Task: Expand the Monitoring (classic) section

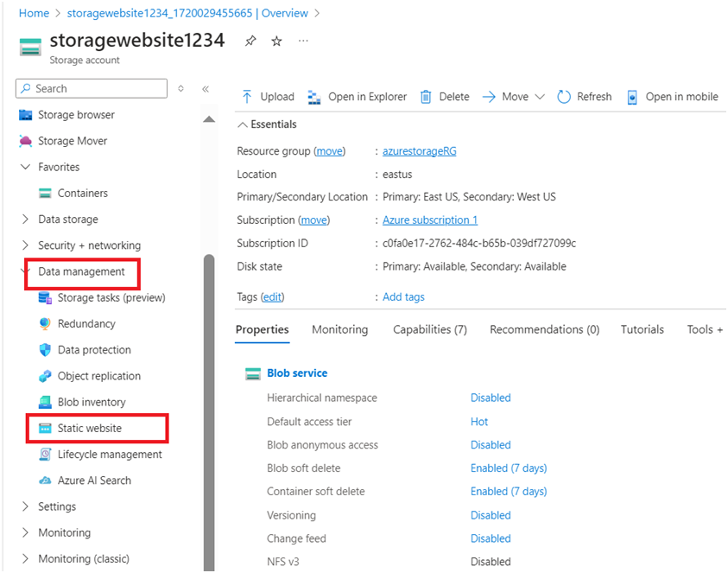Action: (x=26, y=558)
